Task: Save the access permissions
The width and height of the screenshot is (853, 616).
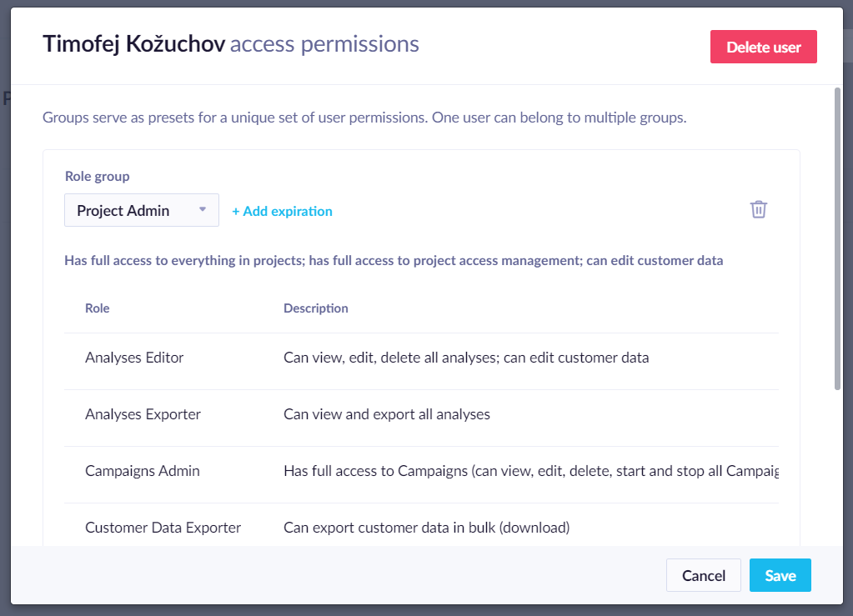Action: coord(780,575)
